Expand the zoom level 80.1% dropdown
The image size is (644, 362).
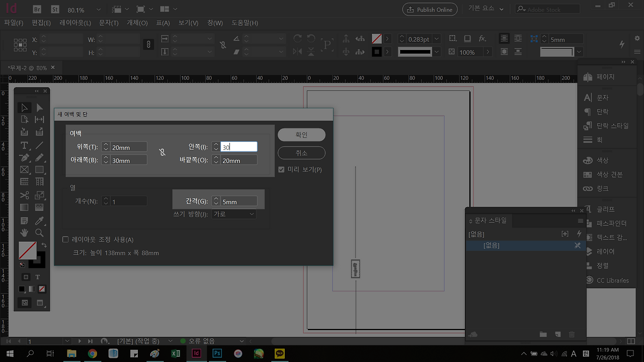coord(98,10)
